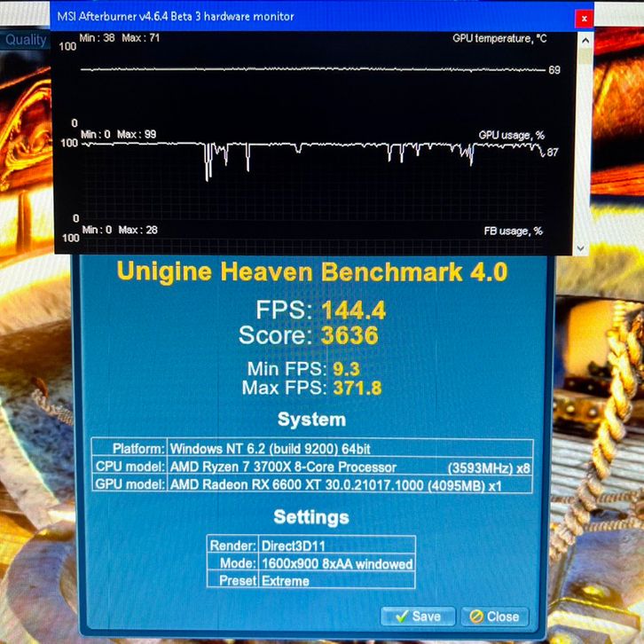Click the Score 3636 value

349,336
